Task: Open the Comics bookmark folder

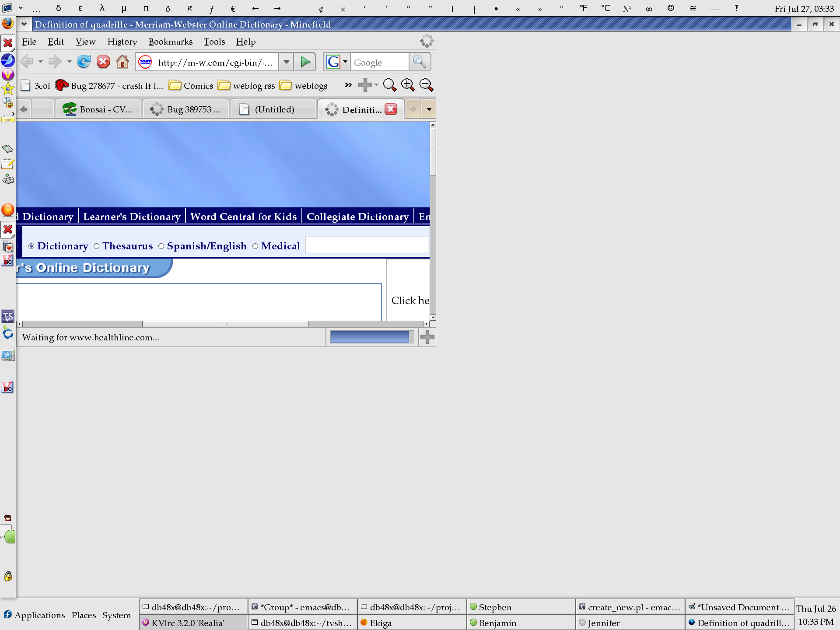Action: pos(191,85)
